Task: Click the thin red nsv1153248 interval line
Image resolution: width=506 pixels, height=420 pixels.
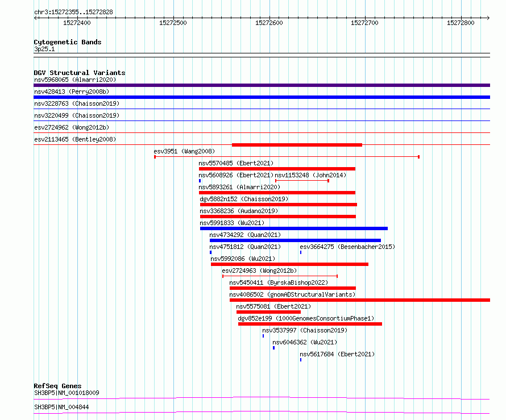Action: [302, 181]
